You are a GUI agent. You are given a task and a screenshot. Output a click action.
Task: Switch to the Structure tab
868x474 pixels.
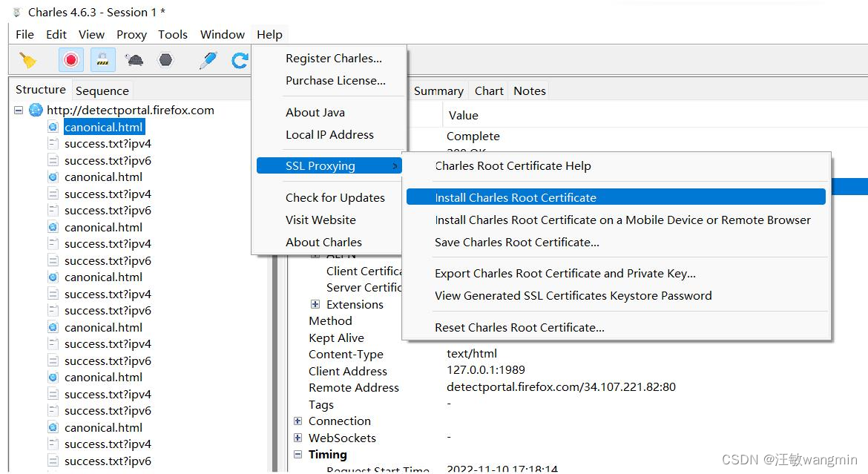(x=40, y=90)
